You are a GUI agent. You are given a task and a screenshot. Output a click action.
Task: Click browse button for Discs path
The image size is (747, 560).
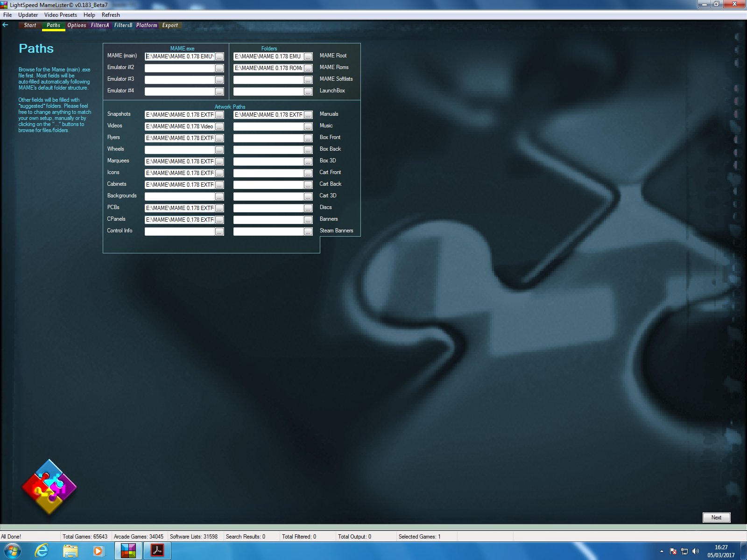308,208
